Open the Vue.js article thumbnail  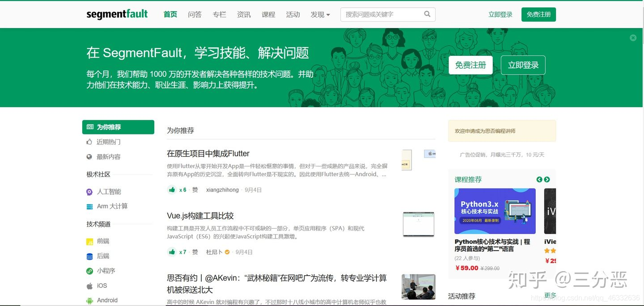point(419,224)
